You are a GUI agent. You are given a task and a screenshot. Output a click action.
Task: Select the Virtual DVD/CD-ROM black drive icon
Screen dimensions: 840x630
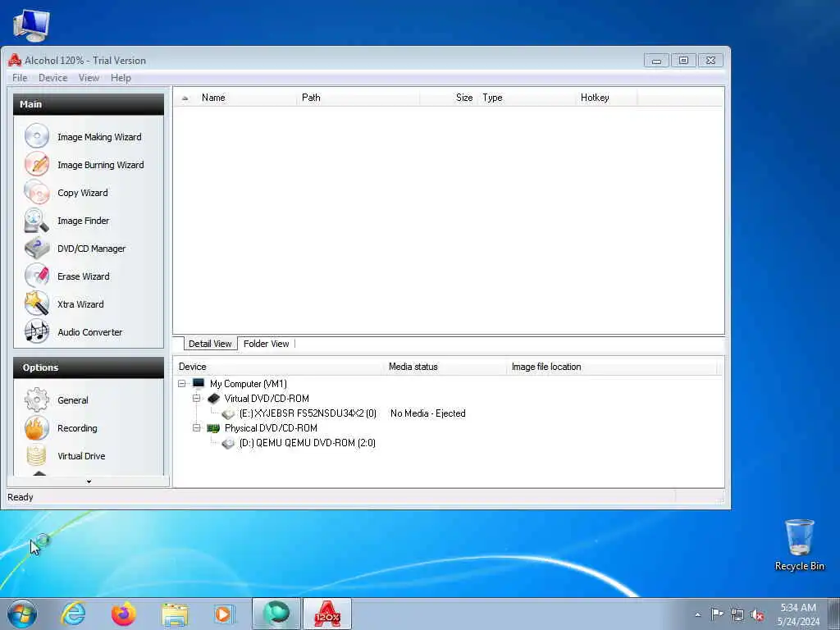pos(214,398)
